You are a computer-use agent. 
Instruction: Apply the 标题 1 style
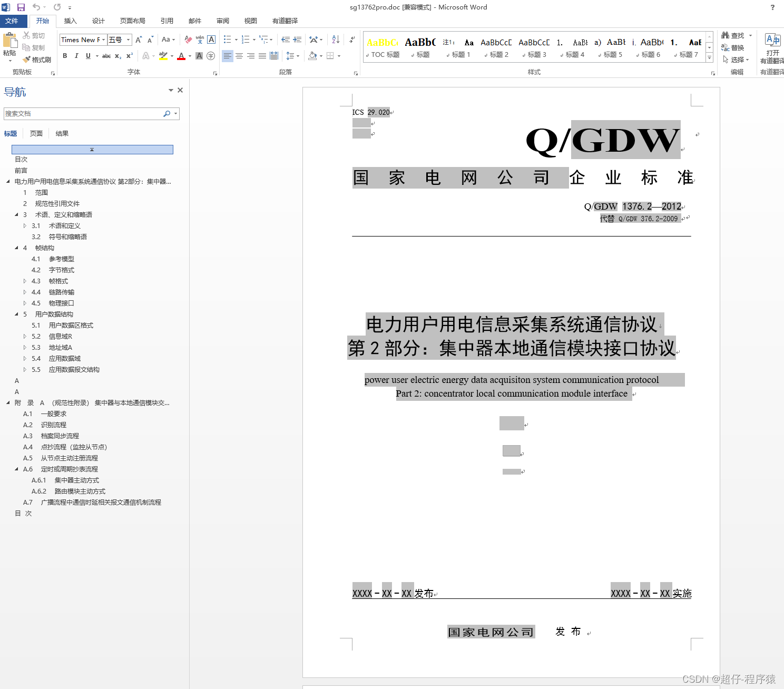457,47
